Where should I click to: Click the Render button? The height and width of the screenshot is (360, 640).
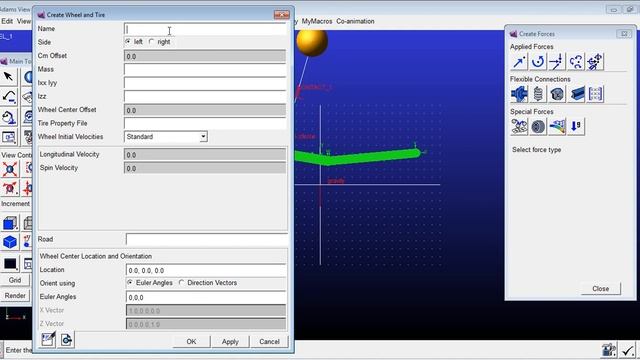(15, 296)
